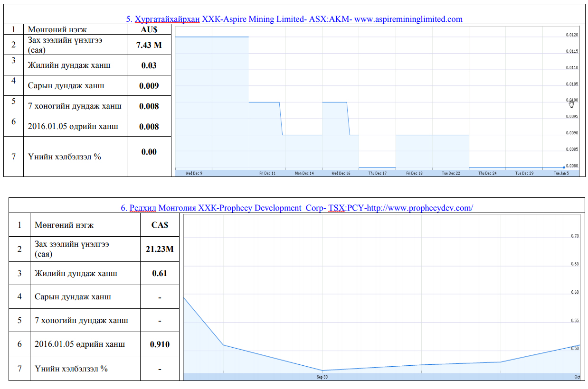588x389 pixels.
Task: Click the Tue Jan 5 date label
Action: (561, 174)
